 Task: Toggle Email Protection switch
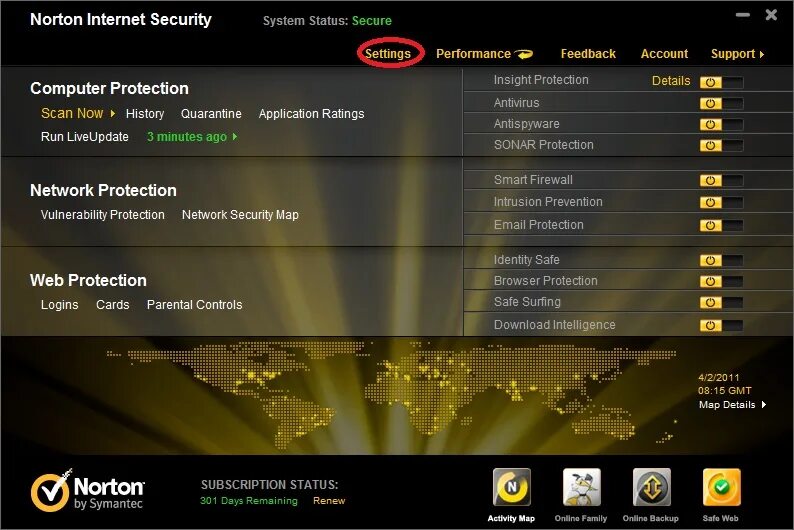point(721,225)
